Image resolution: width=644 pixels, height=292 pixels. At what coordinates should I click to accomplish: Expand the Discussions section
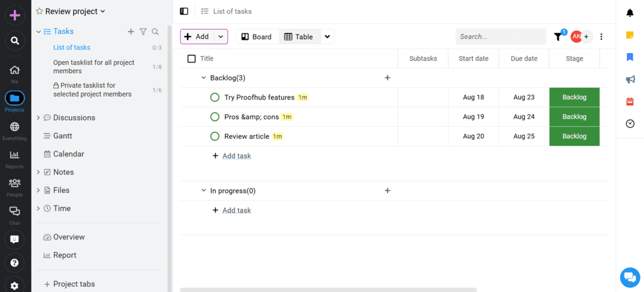point(39,118)
